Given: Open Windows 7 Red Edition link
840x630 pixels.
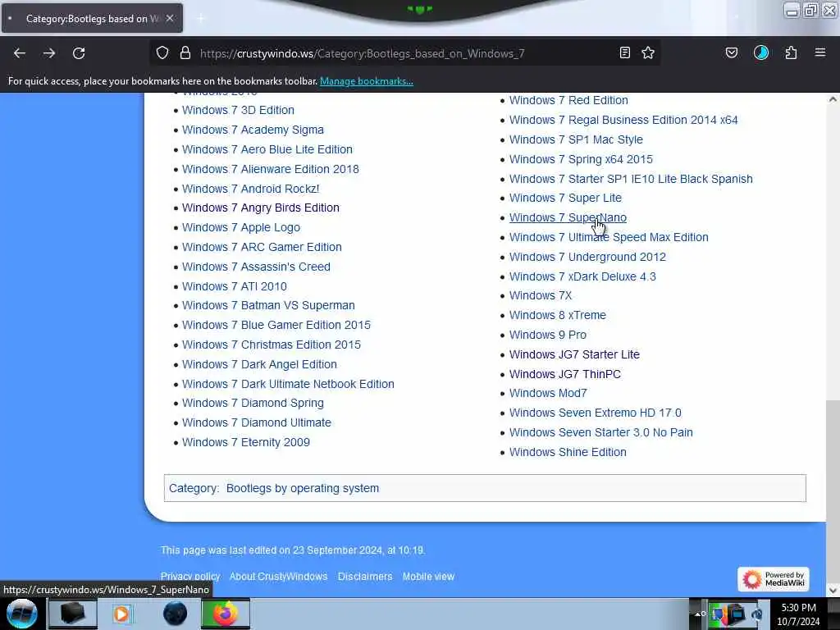Looking at the screenshot, I should [x=568, y=100].
